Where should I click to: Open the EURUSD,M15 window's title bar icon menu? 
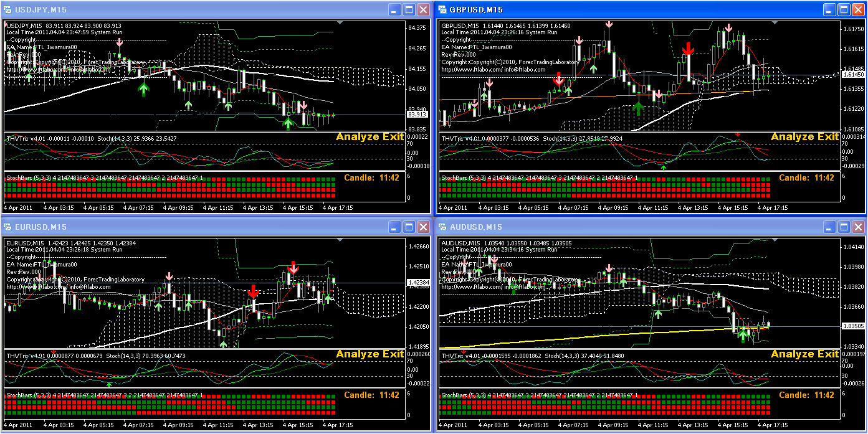click(8, 227)
